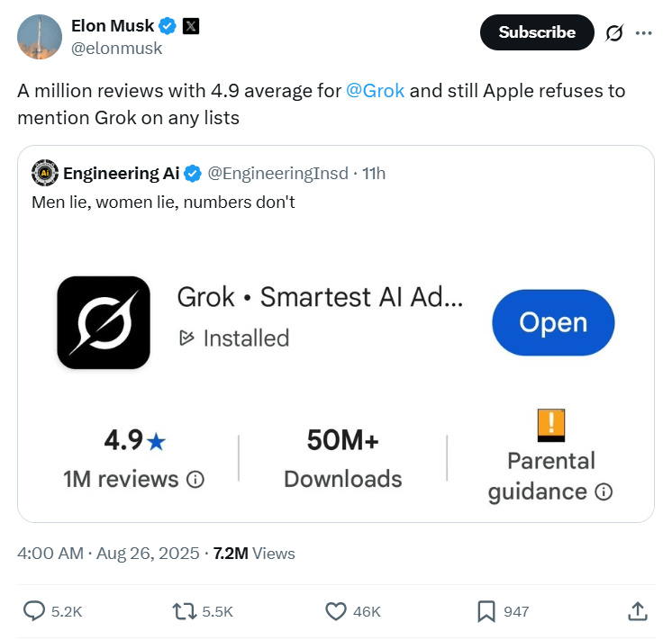The image size is (672, 640).
Task: Open the Grok slash icon beside Subscribe
Action: point(614,33)
